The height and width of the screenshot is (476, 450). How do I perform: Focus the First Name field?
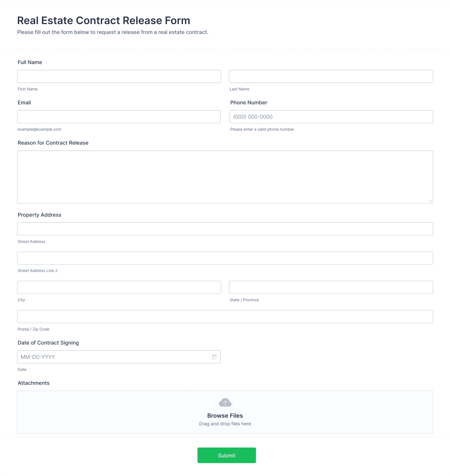(x=119, y=76)
